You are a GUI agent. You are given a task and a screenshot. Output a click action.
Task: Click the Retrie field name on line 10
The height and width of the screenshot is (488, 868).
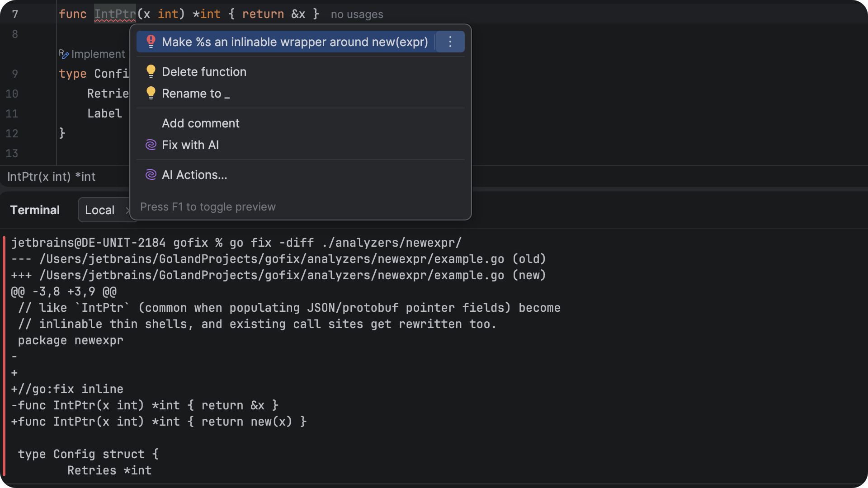pyautogui.click(x=108, y=94)
